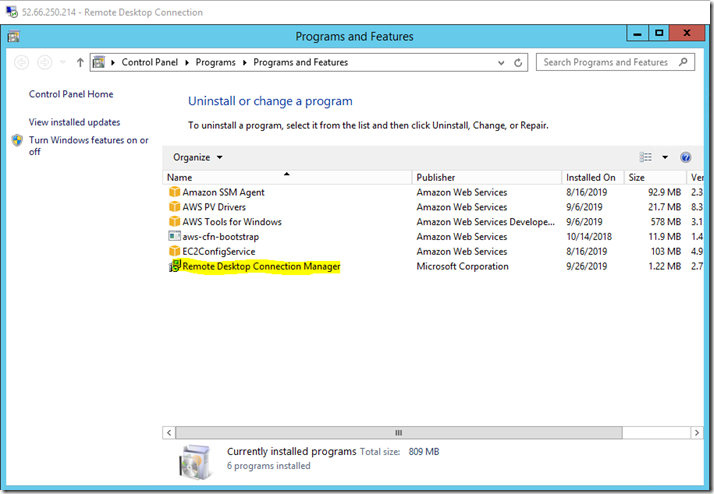Minimize the Programs and Features window
The width and height of the screenshot is (714, 494).
coord(638,33)
